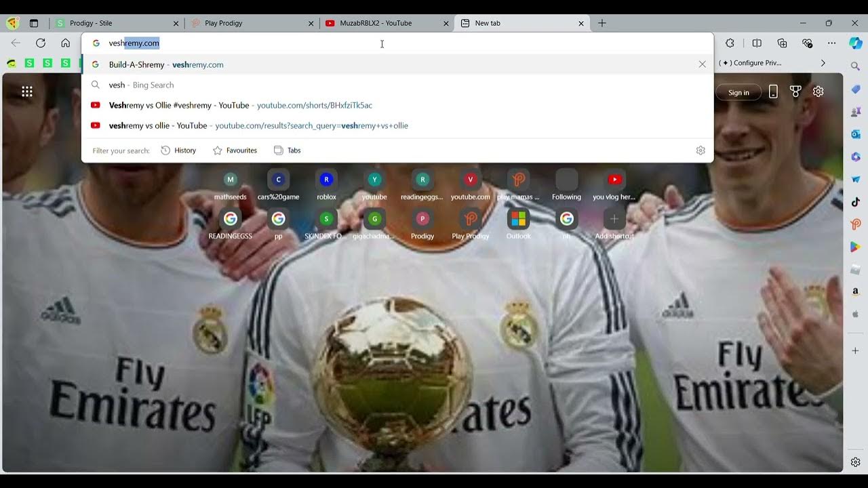Open the youtube.com shortcut tile

(x=470, y=185)
